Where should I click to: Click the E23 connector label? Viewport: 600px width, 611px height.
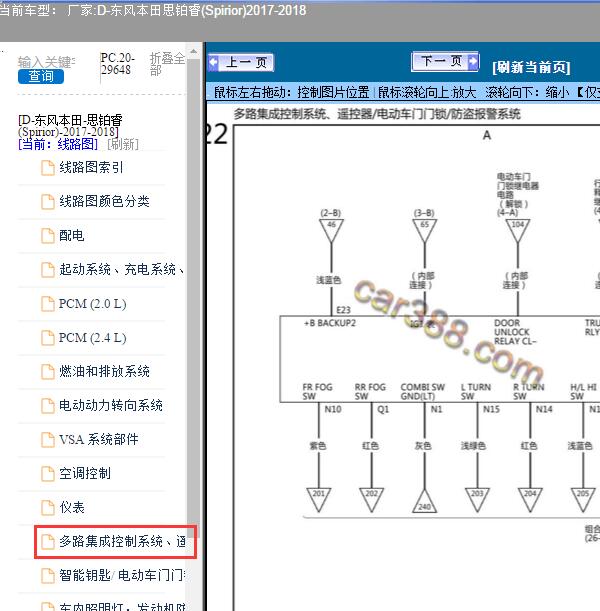[x=343, y=310]
